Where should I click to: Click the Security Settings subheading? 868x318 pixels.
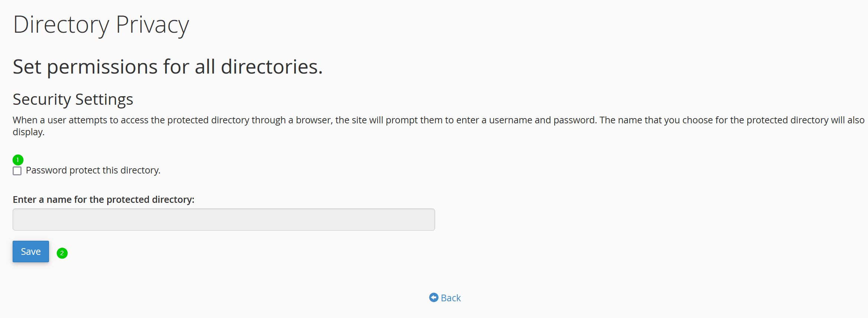[x=73, y=99]
